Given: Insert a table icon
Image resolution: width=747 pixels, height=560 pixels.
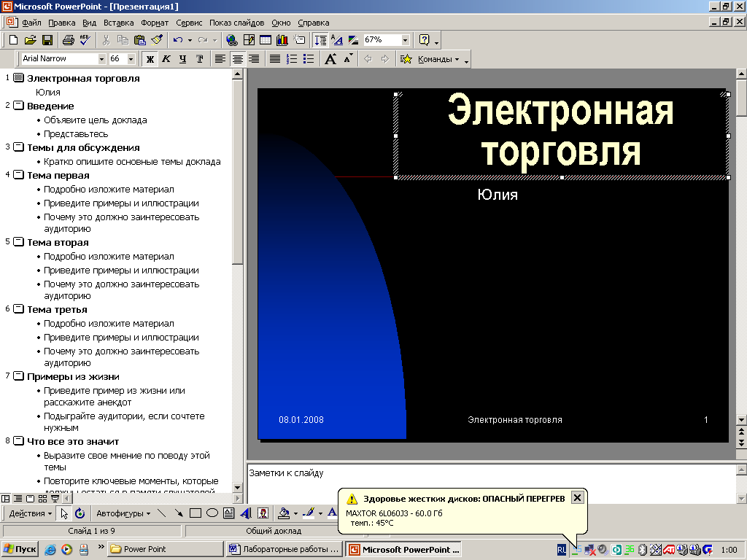Looking at the screenshot, I should [266, 40].
